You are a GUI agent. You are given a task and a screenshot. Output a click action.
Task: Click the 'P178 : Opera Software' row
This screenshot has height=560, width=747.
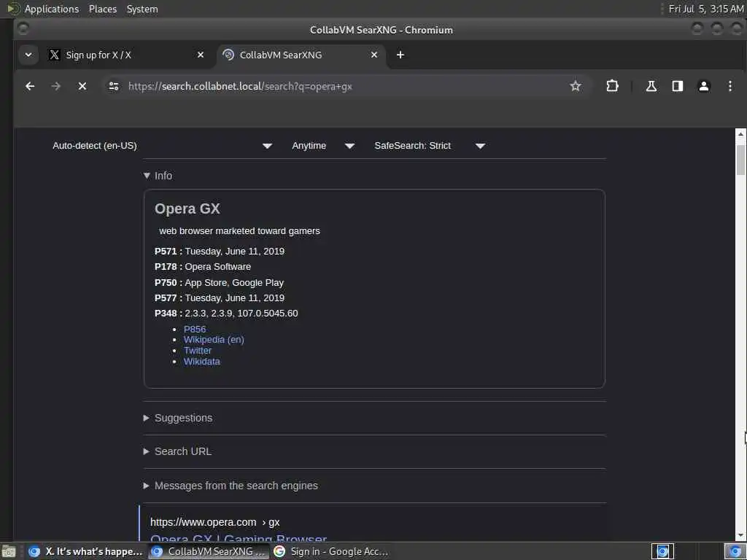(203, 267)
